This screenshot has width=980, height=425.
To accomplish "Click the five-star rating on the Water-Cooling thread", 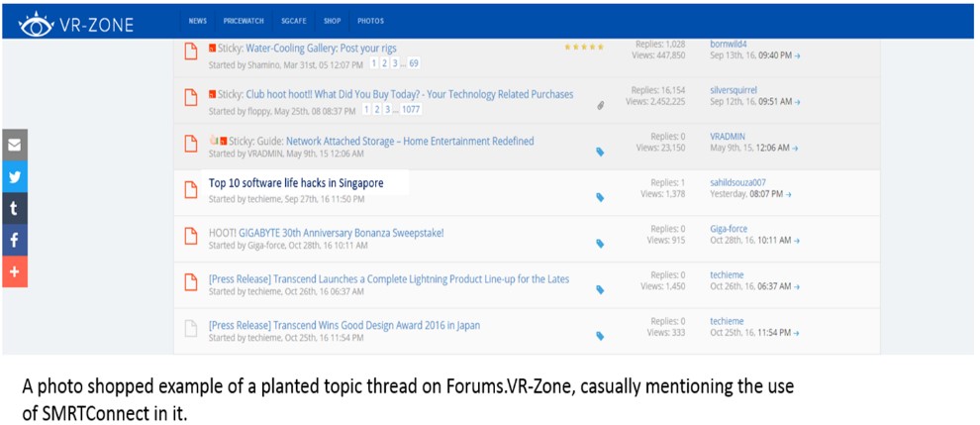I will [x=583, y=47].
